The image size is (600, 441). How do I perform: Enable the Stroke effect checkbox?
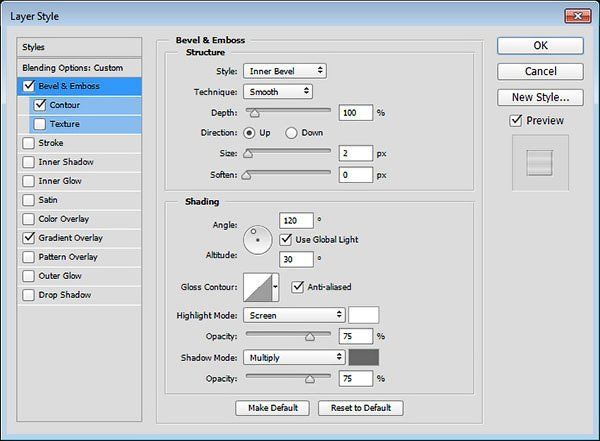tap(28, 143)
